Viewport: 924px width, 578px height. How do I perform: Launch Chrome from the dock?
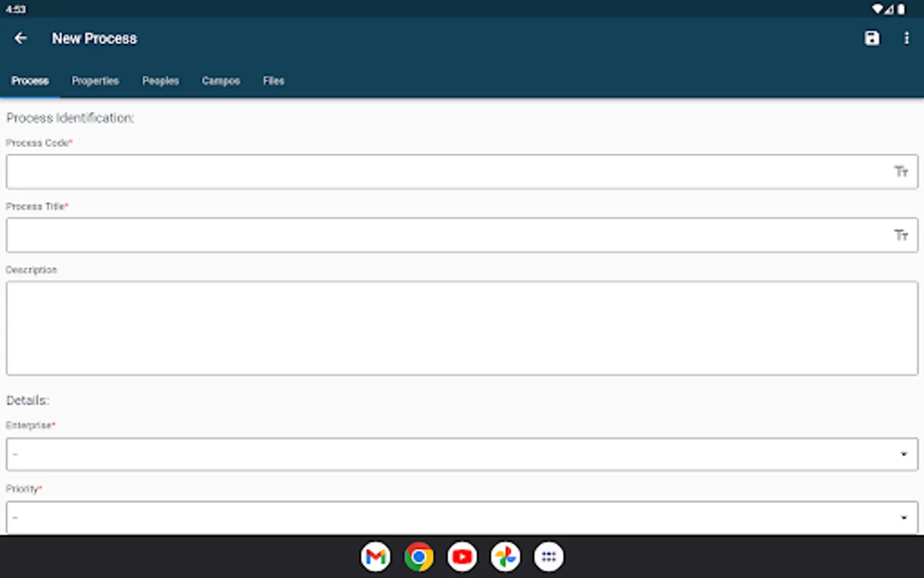click(x=418, y=556)
